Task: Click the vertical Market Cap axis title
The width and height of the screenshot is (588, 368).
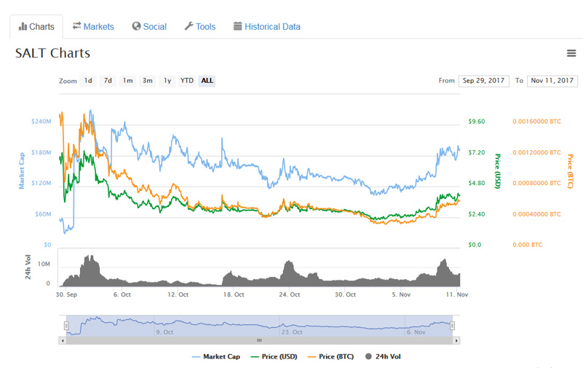Action: click(x=21, y=171)
